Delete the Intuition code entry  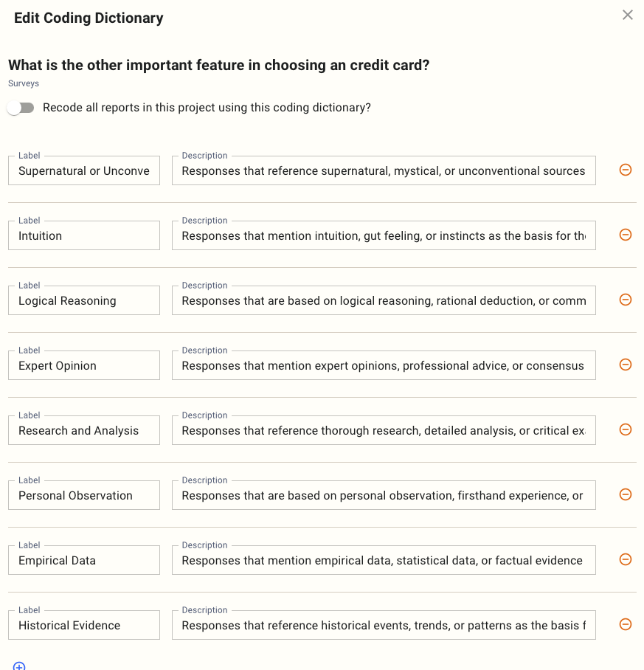click(625, 235)
